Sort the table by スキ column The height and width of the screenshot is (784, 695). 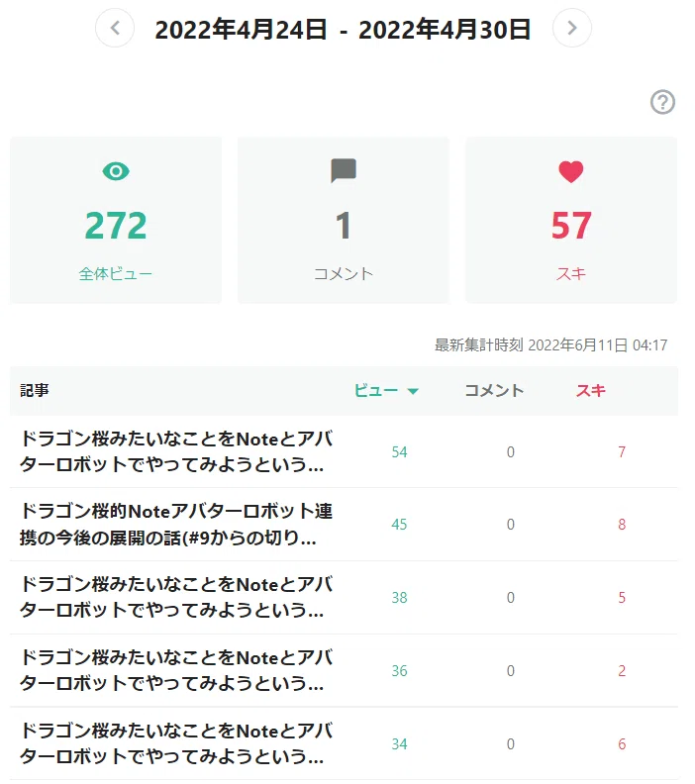[590, 390]
